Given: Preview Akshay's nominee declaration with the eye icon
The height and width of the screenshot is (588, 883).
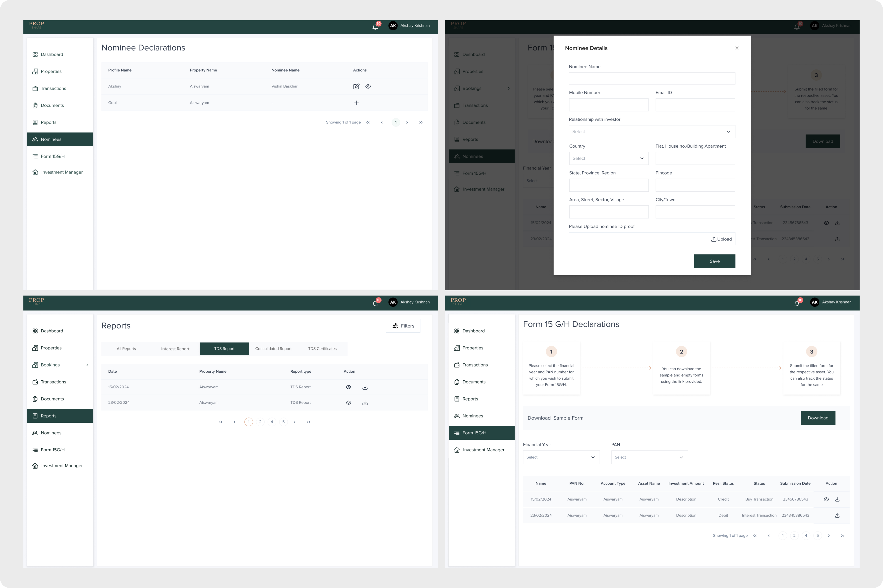Looking at the screenshot, I should point(368,86).
